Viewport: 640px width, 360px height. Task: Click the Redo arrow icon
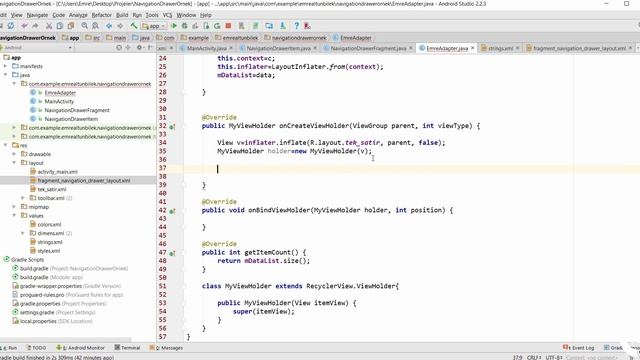(36, 26)
